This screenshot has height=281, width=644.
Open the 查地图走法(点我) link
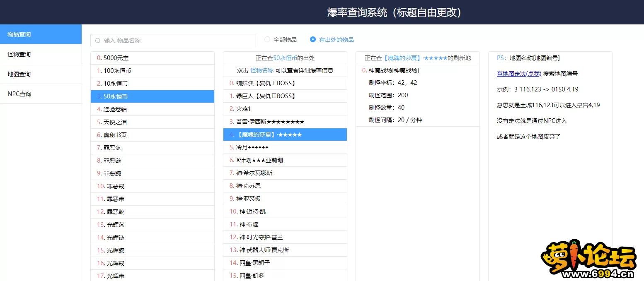click(519, 74)
